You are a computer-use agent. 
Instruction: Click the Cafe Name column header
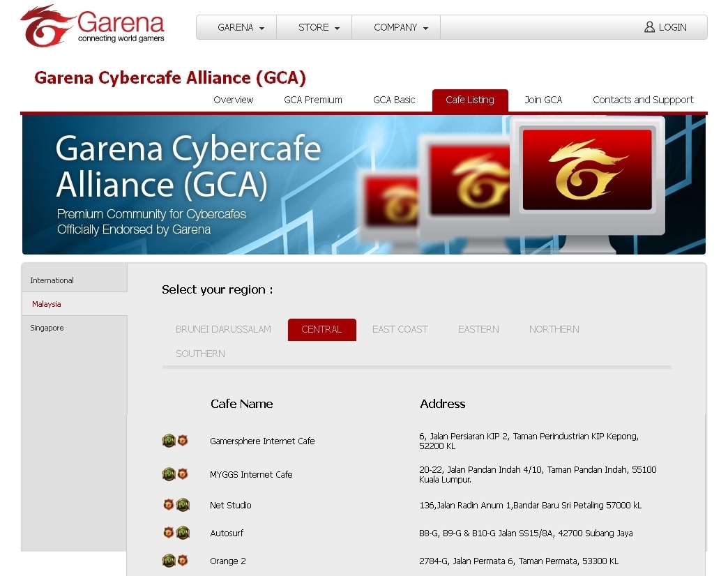coord(241,404)
